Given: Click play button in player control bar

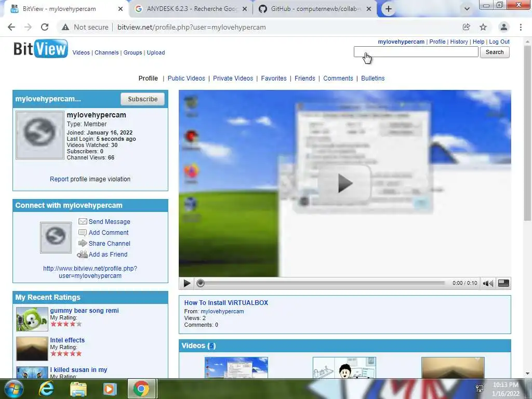Looking at the screenshot, I should [x=187, y=283].
